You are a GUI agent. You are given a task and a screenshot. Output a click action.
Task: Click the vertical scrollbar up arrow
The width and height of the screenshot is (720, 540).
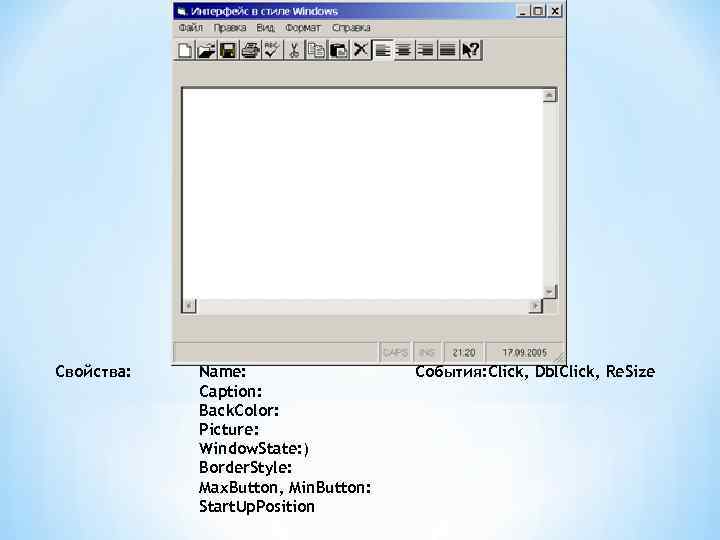click(550, 95)
